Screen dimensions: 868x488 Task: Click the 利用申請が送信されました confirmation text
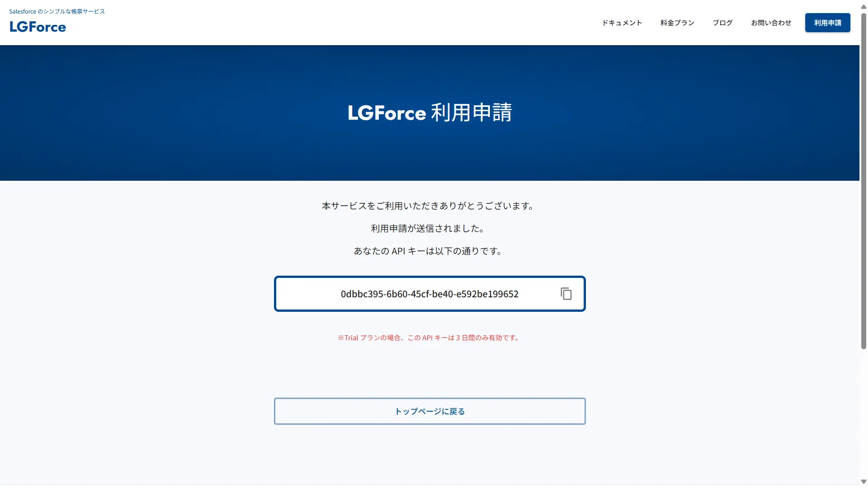429,229
